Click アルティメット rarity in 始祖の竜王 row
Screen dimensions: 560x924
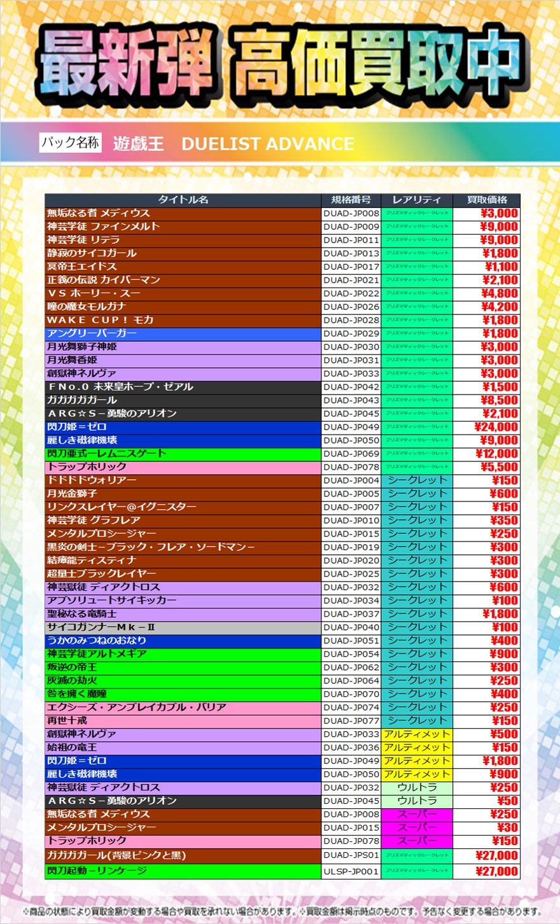pos(417,748)
